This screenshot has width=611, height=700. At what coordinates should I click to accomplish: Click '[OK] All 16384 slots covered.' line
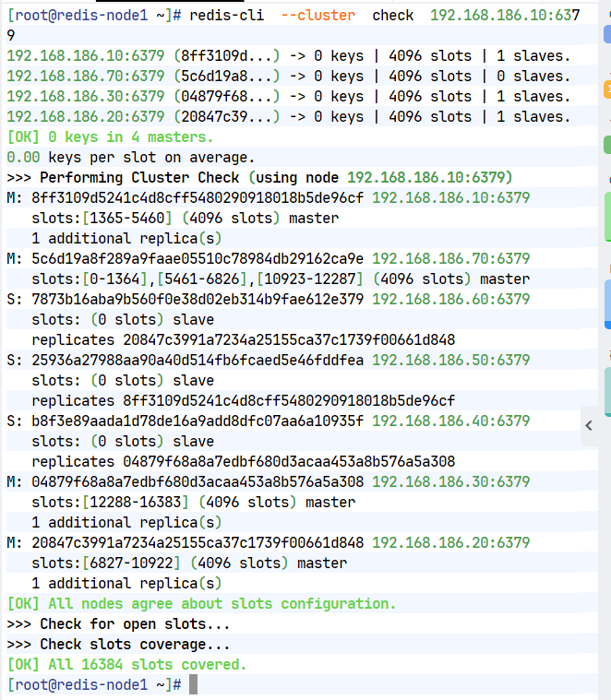(x=126, y=665)
